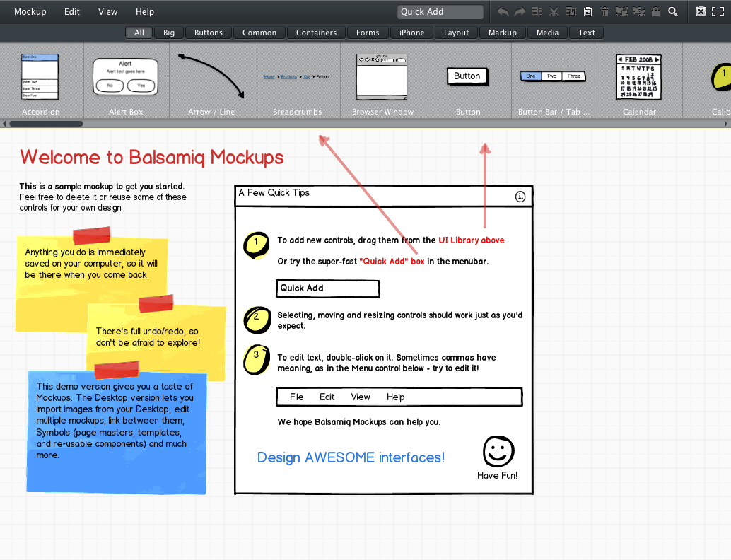Screen dimensions: 731x560
Task: Open the Mockup menu
Action: coord(30,12)
